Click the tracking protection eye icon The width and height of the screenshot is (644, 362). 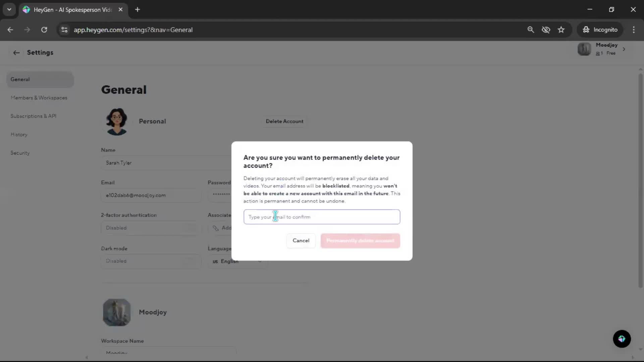pos(546,30)
